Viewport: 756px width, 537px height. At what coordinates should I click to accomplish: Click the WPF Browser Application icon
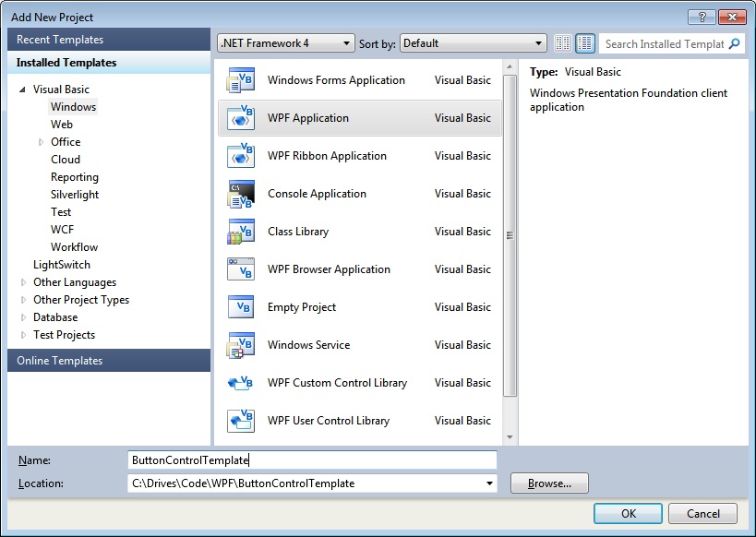coord(241,269)
